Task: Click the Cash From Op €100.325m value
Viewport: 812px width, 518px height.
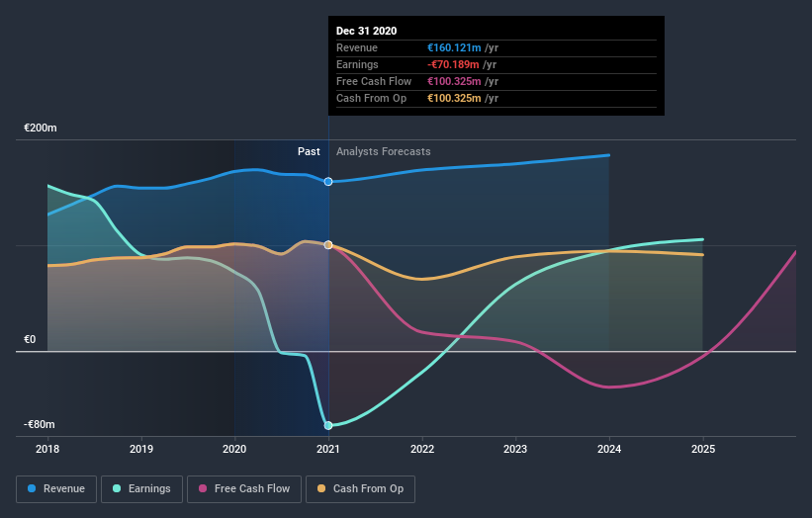Action: (454, 98)
